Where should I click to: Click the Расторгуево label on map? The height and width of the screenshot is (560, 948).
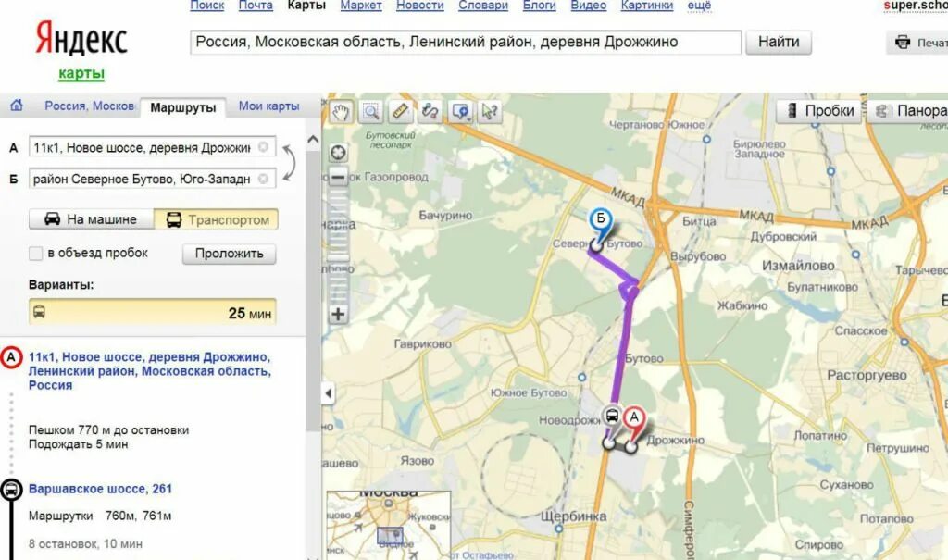[867, 375]
